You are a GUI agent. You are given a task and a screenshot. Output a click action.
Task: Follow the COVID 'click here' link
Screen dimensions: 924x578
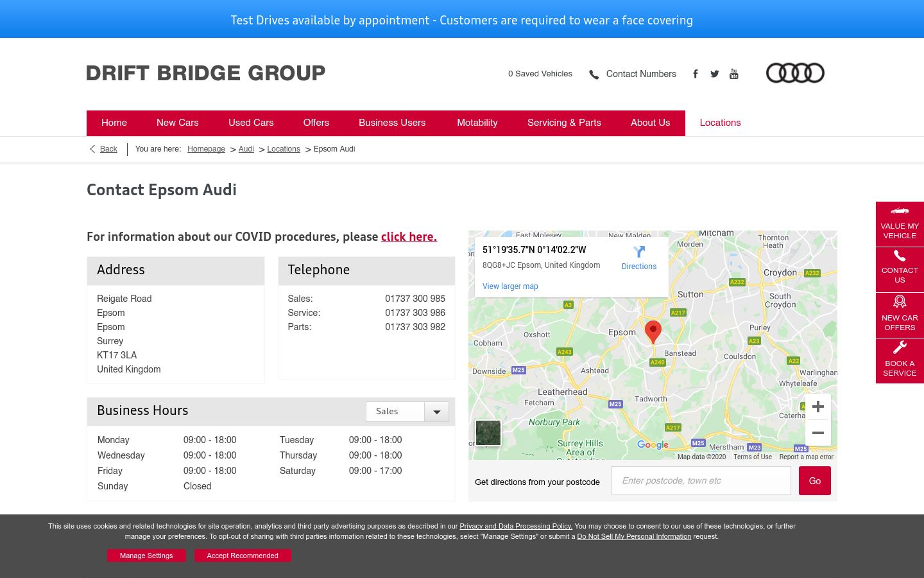[x=409, y=237]
